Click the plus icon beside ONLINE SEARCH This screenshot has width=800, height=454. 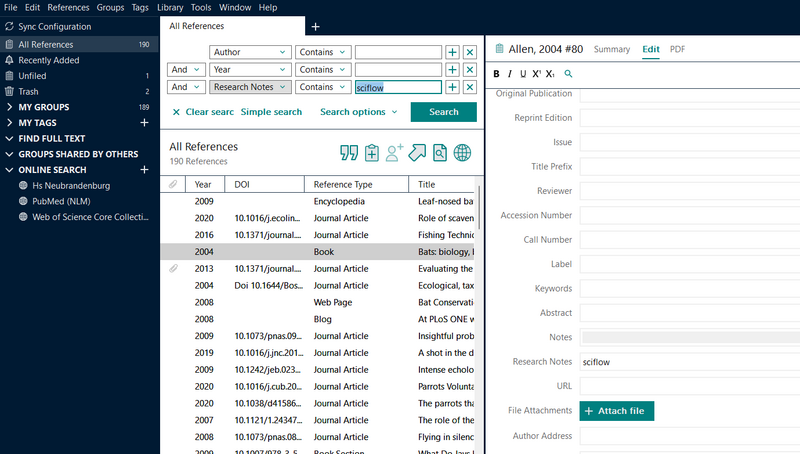pos(144,169)
